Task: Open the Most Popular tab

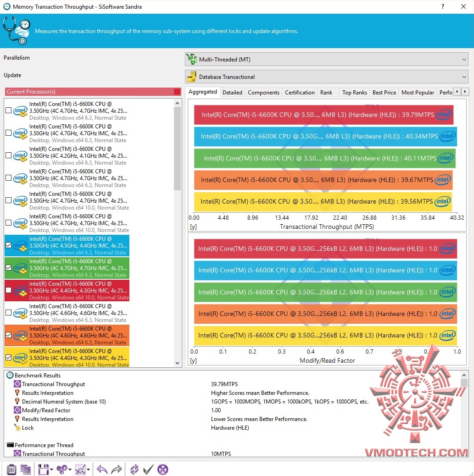Action: tap(418, 93)
